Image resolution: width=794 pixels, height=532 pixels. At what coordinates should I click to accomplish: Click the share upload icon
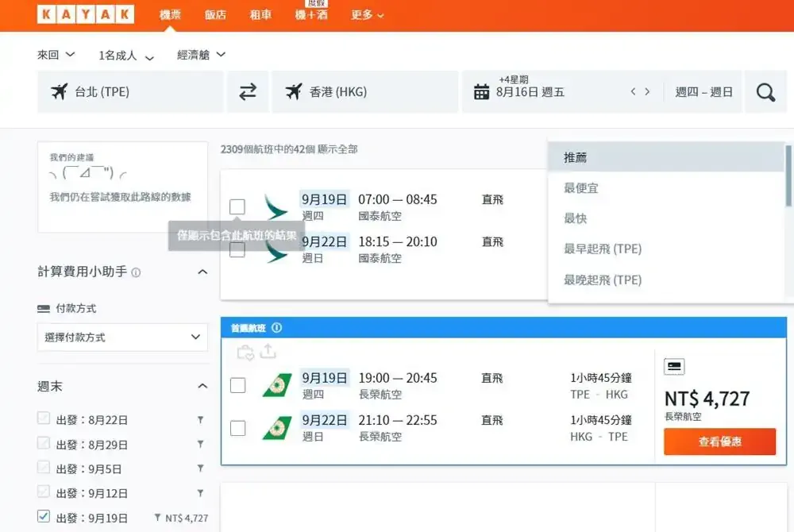268,351
